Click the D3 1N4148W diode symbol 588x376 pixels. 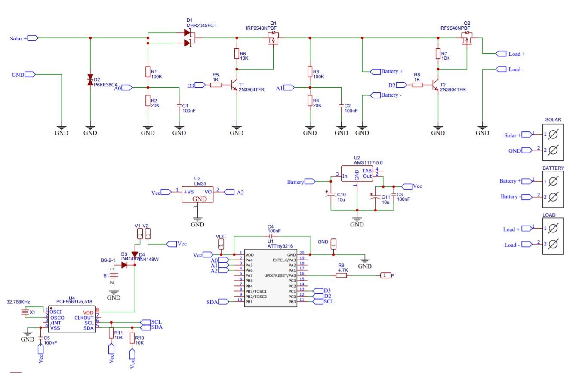coord(124,265)
